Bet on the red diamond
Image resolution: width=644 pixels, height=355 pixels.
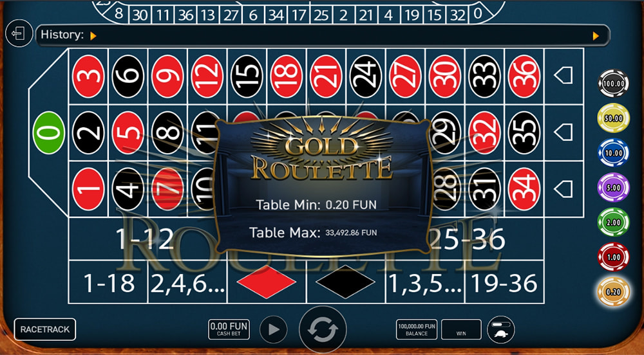[267, 282]
